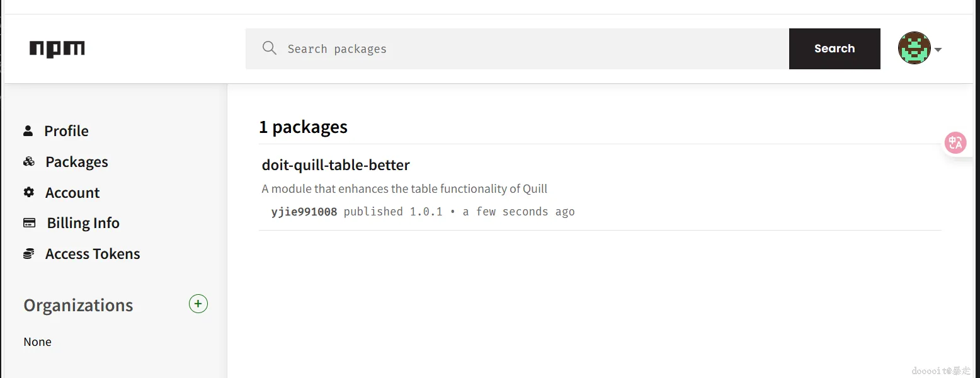
Task: Click the pink floating translate icon
Action: coord(955,143)
